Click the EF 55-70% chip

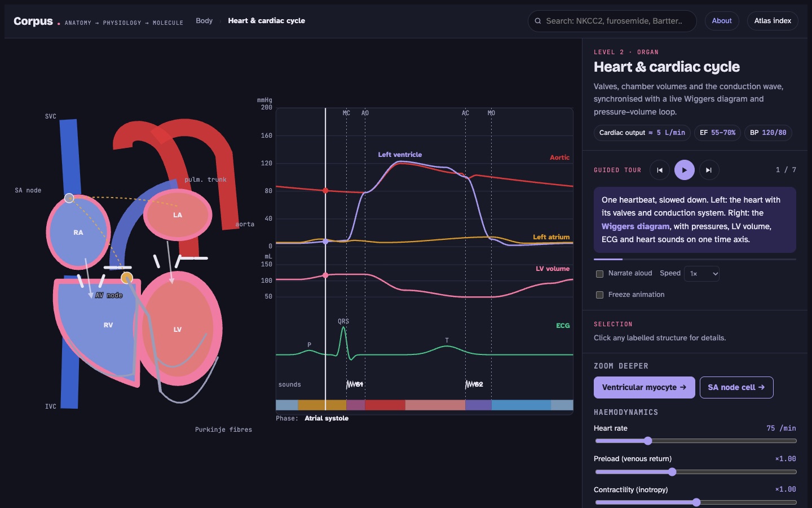click(717, 133)
